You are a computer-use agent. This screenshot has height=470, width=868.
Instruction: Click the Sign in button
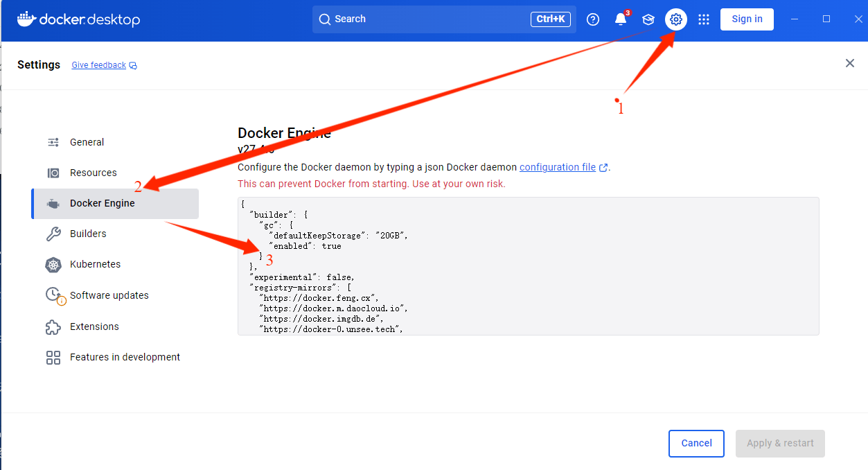click(747, 19)
